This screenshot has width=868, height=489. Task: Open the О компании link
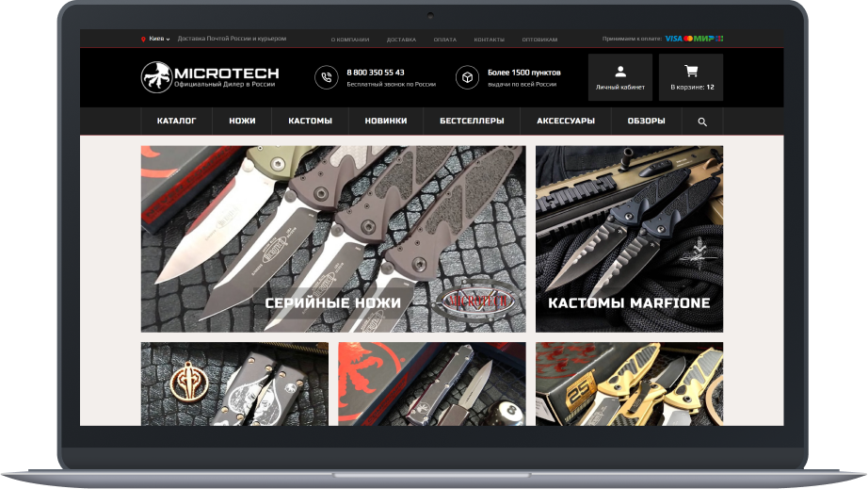[x=350, y=40]
